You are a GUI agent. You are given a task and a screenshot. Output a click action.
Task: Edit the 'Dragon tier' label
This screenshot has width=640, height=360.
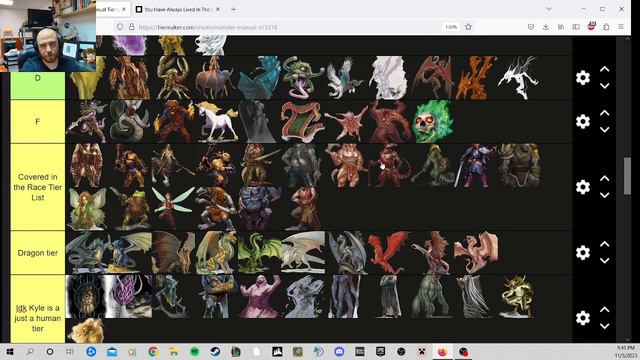38,253
